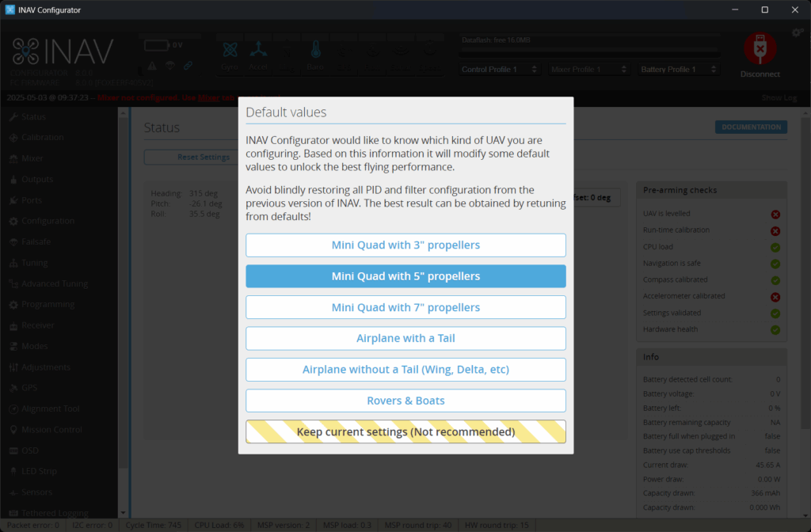Follow the Mixer link in the red warning

208,97
